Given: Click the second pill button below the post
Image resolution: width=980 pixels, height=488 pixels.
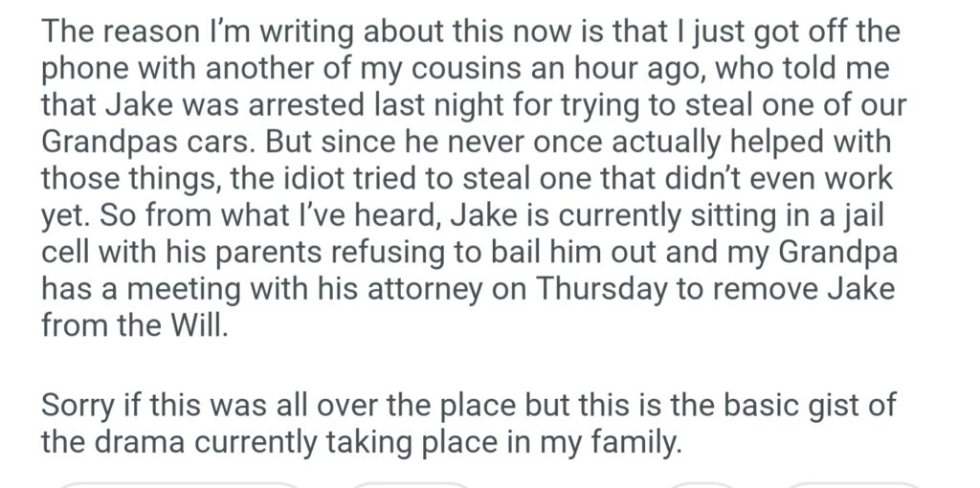Looking at the screenshot, I should (412, 484).
